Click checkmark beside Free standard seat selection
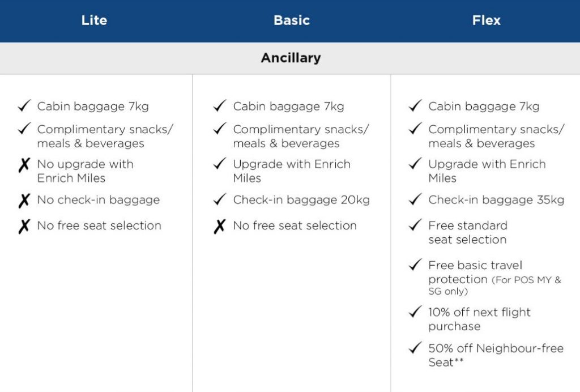Image resolution: width=580 pixels, height=392 pixels. (415, 225)
